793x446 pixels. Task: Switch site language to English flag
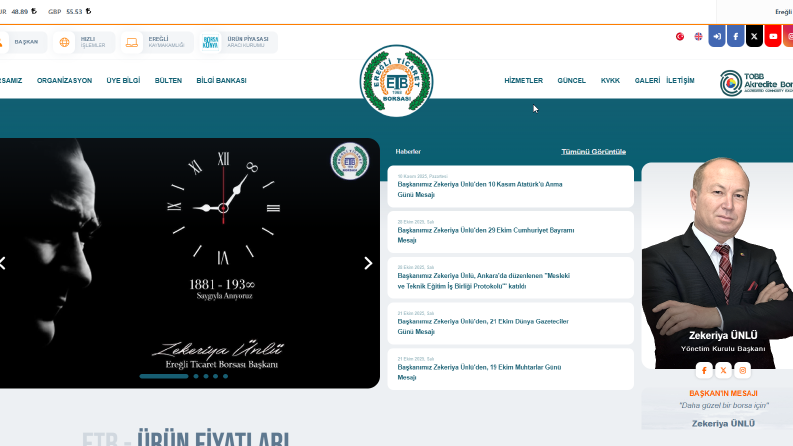(698, 36)
